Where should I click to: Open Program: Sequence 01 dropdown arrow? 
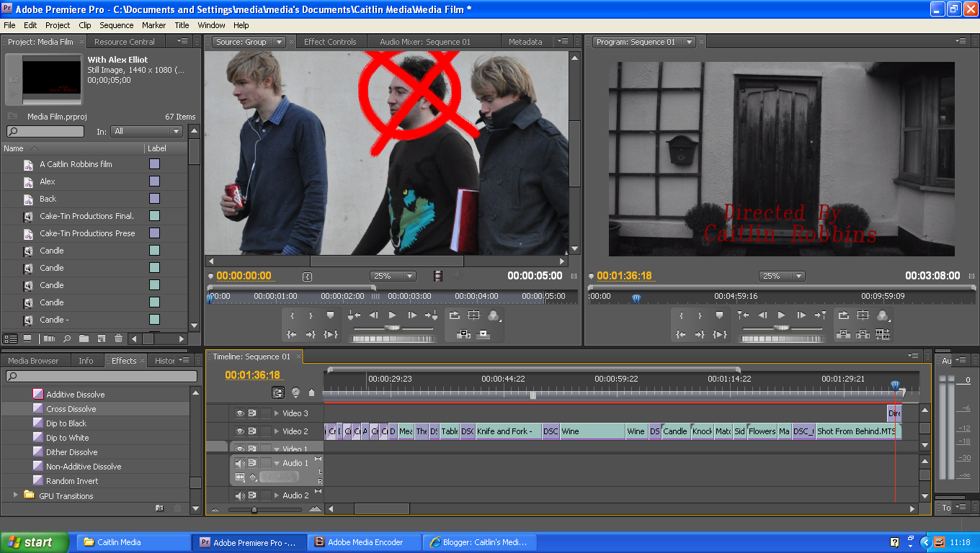[689, 42]
